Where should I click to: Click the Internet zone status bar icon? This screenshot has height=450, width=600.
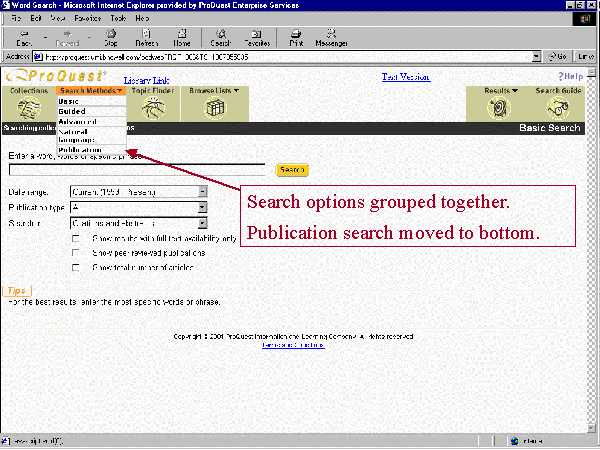click(515, 441)
